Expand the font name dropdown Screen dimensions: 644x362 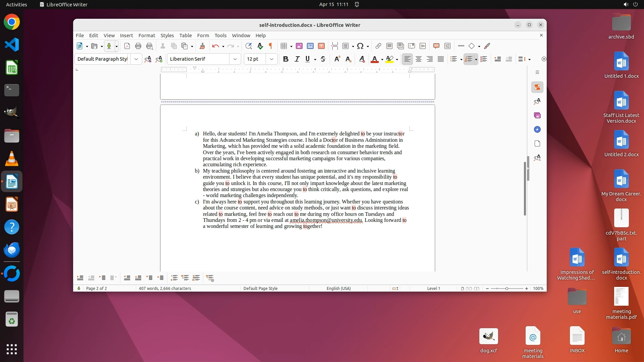[x=235, y=59]
